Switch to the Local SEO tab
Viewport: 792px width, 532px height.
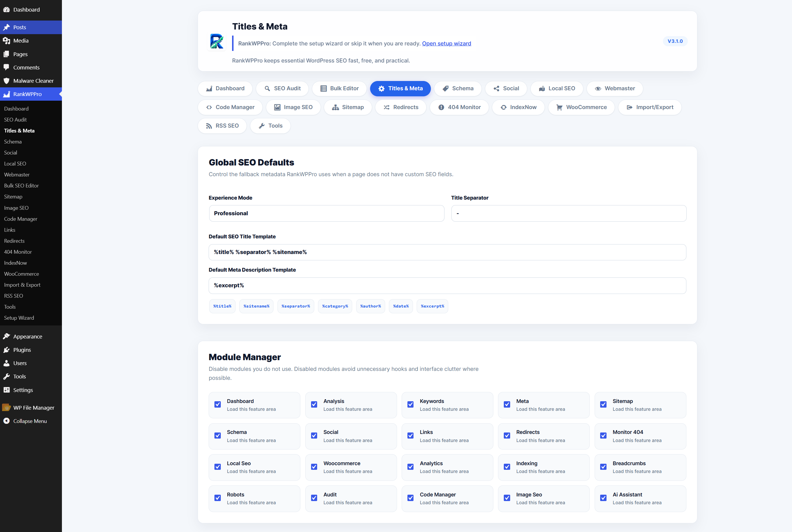point(556,89)
